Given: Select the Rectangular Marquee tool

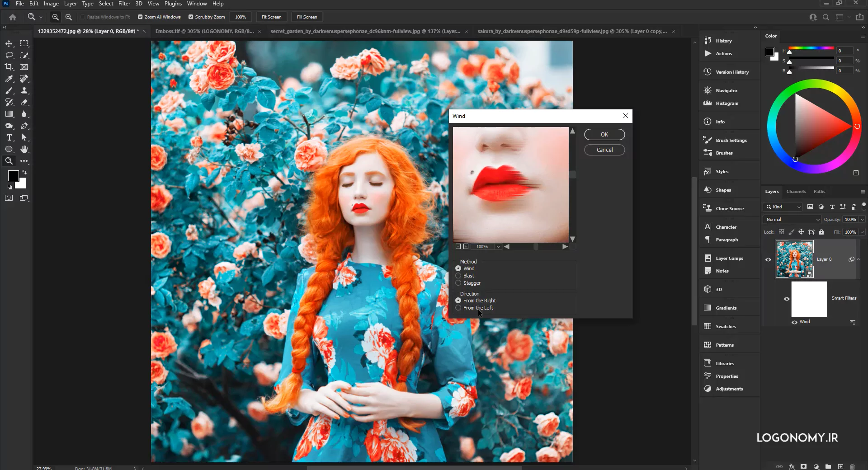Looking at the screenshot, I should [x=24, y=43].
